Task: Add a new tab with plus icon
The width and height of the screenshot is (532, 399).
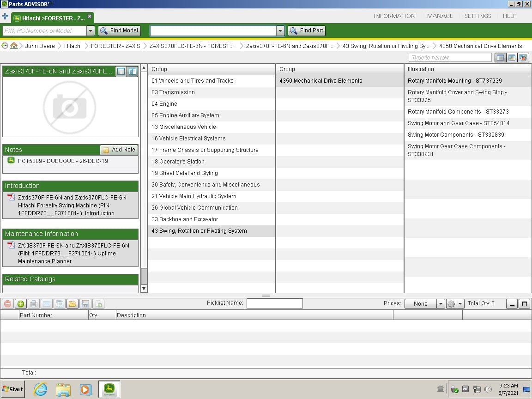Action: (5, 17)
